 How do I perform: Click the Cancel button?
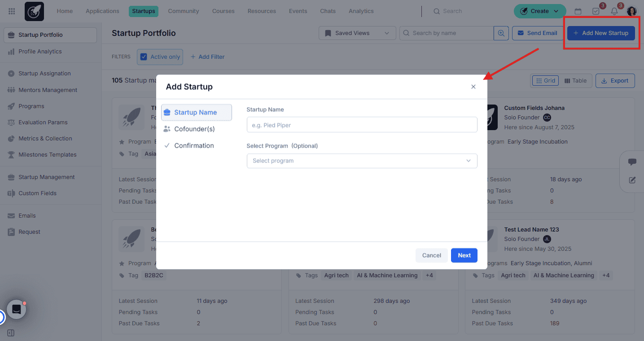(x=431, y=255)
